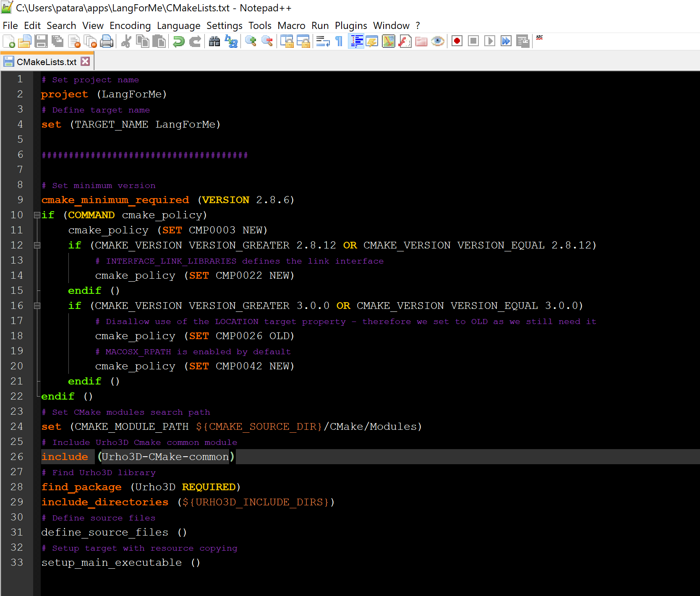Image resolution: width=700 pixels, height=596 pixels.
Task: Toggle file monitoring eye icon
Action: (438, 41)
